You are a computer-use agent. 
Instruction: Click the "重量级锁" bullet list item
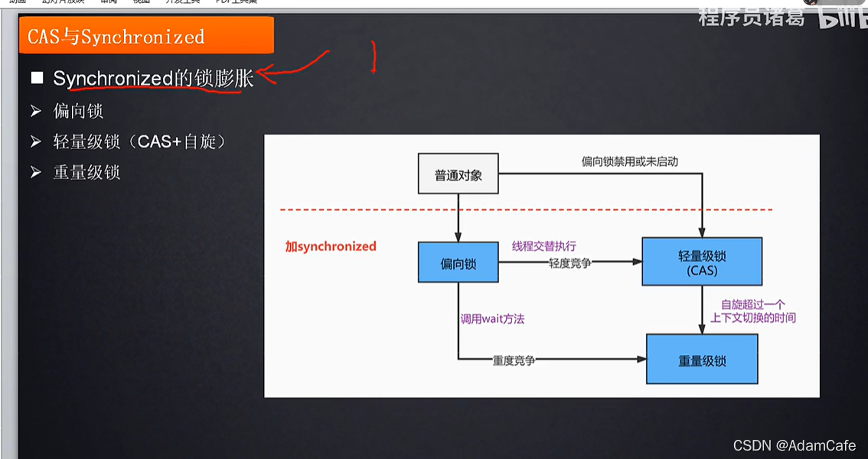(x=86, y=173)
